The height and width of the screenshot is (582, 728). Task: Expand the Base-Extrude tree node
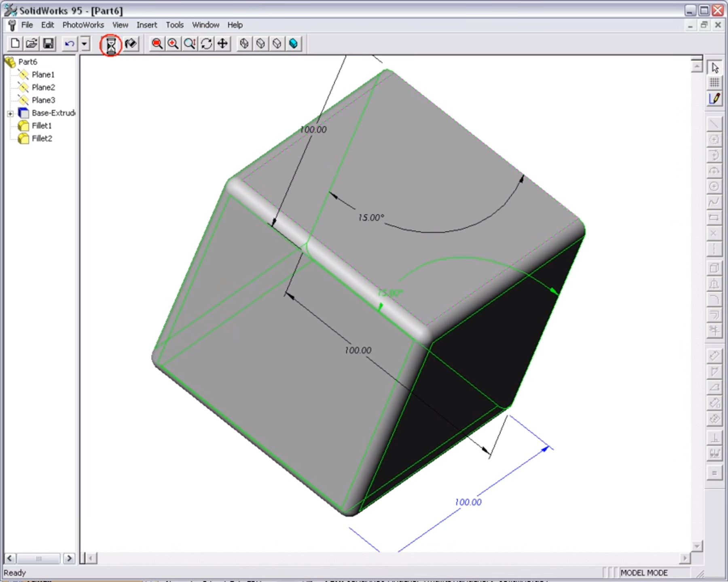point(11,114)
